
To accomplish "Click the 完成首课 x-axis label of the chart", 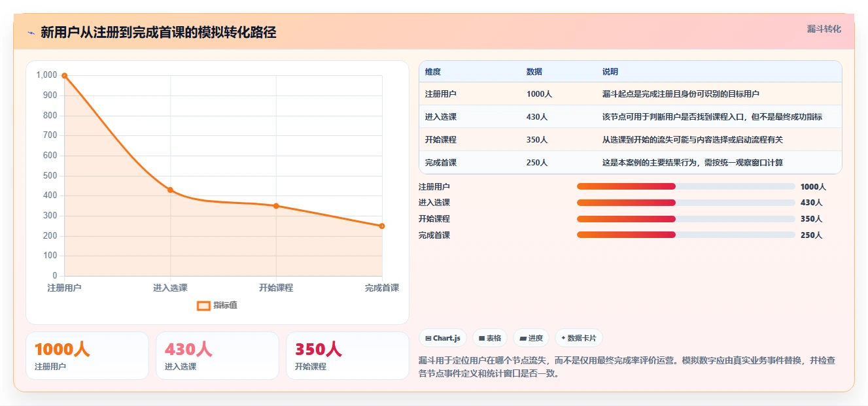I will [382, 288].
